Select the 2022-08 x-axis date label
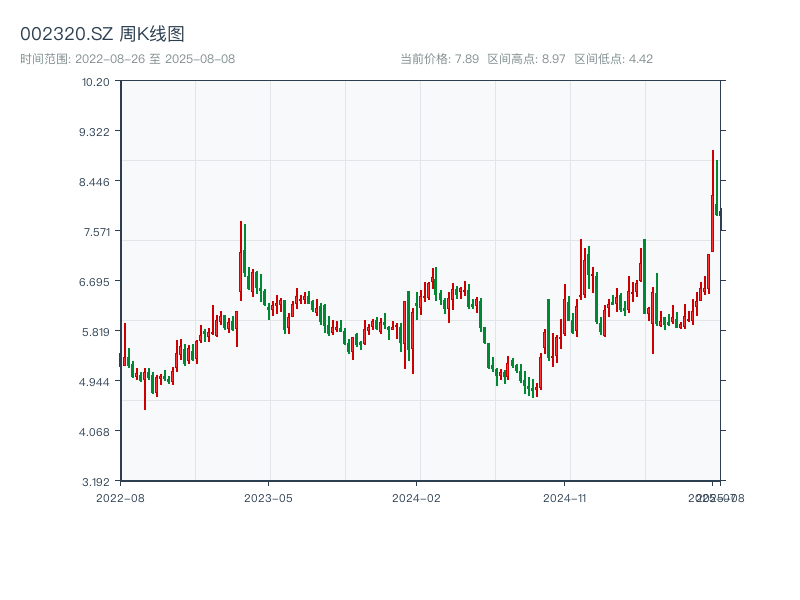The width and height of the screenshot is (800, 600). 120,497
